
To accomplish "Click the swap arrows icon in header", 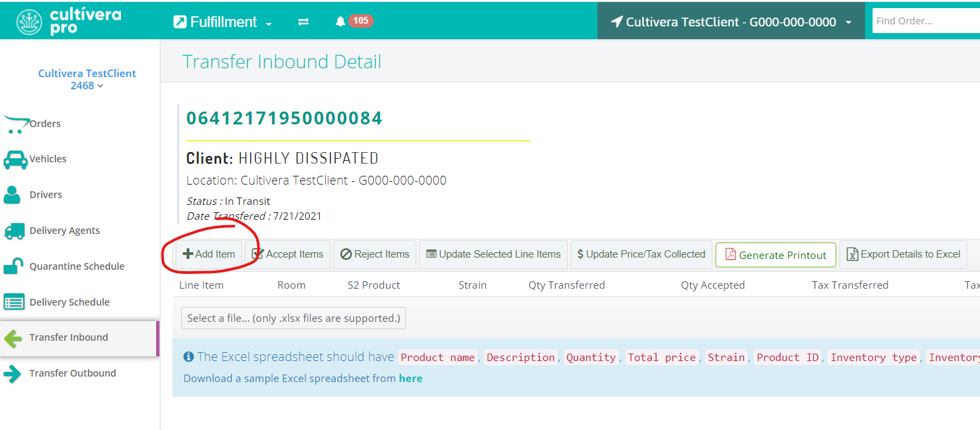I will [303, 22].
